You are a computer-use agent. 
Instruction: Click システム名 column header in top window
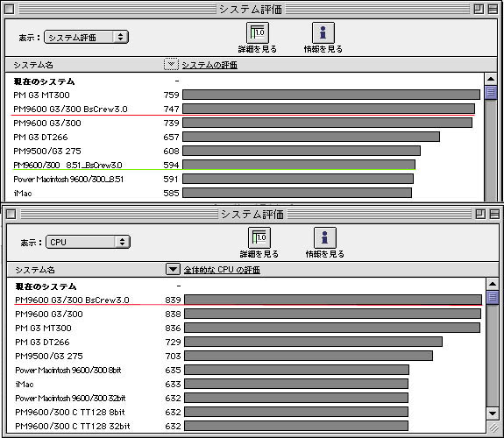click(x=33, y=65)
